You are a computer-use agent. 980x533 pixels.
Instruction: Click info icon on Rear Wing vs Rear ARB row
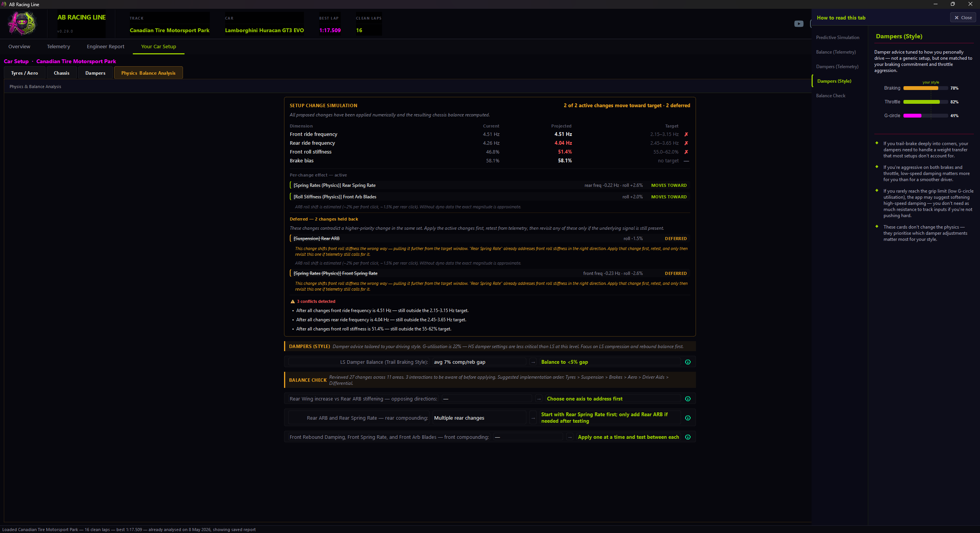(x=688, y=399)
